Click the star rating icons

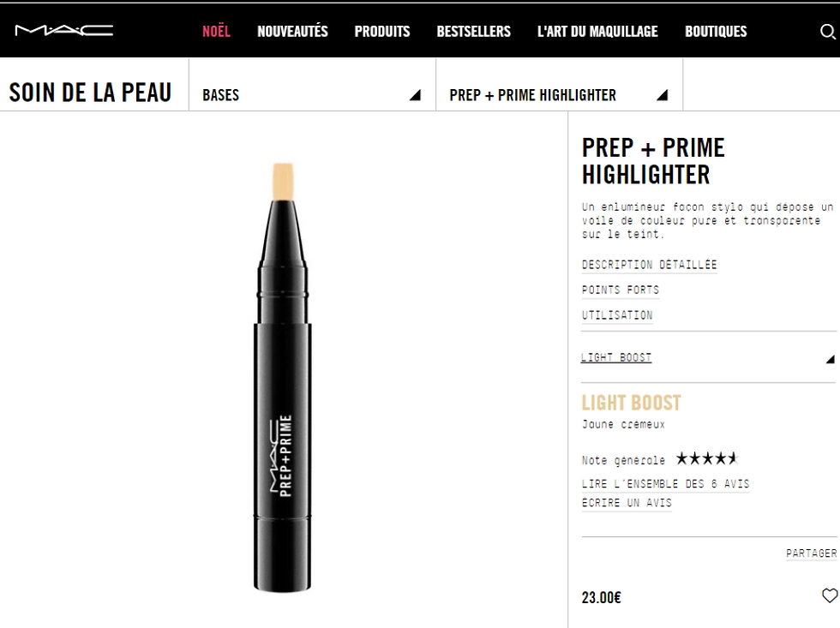[706, 459]
